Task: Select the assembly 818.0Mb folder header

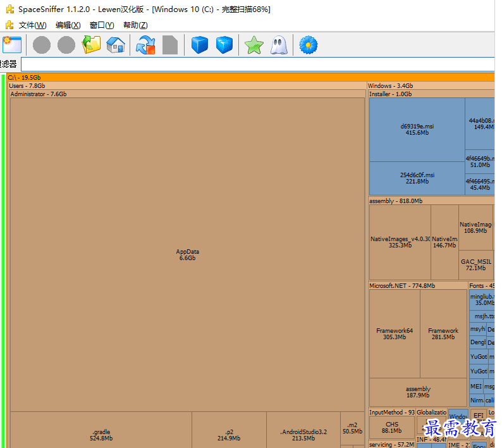Action: (432, 201)
